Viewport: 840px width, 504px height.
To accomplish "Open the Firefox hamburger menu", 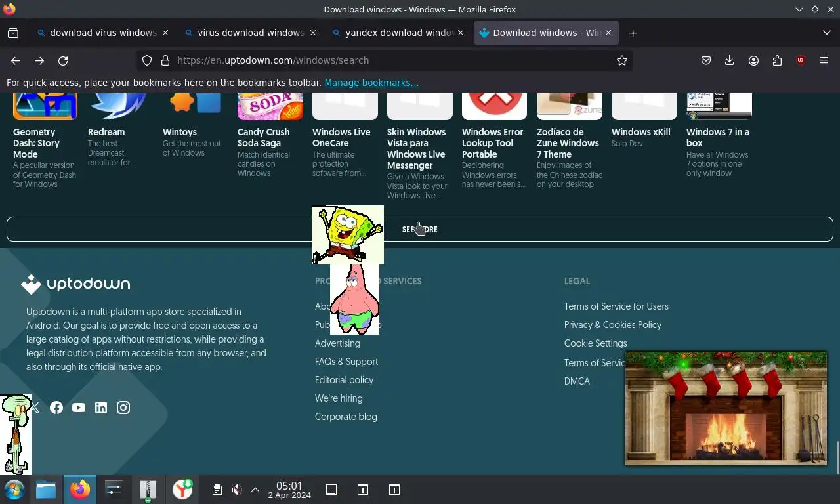I will coord(824,60).
